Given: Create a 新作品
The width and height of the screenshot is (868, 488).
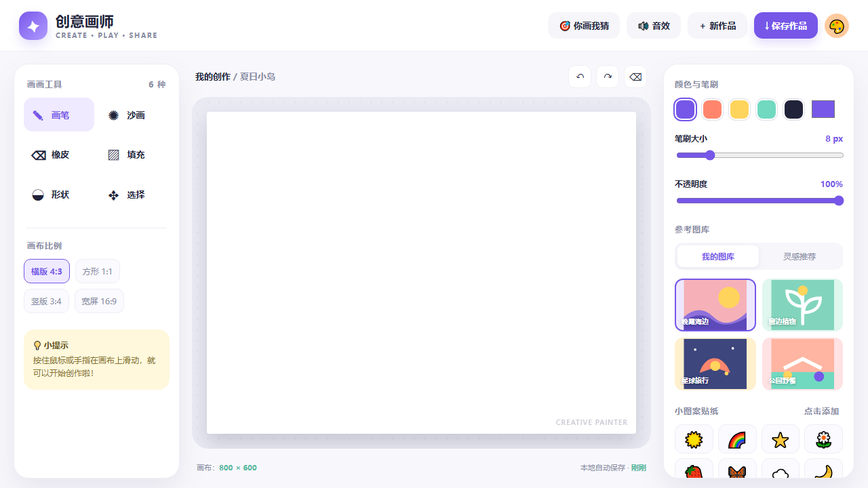Looking at the screenshot, I should pos(717,26).
